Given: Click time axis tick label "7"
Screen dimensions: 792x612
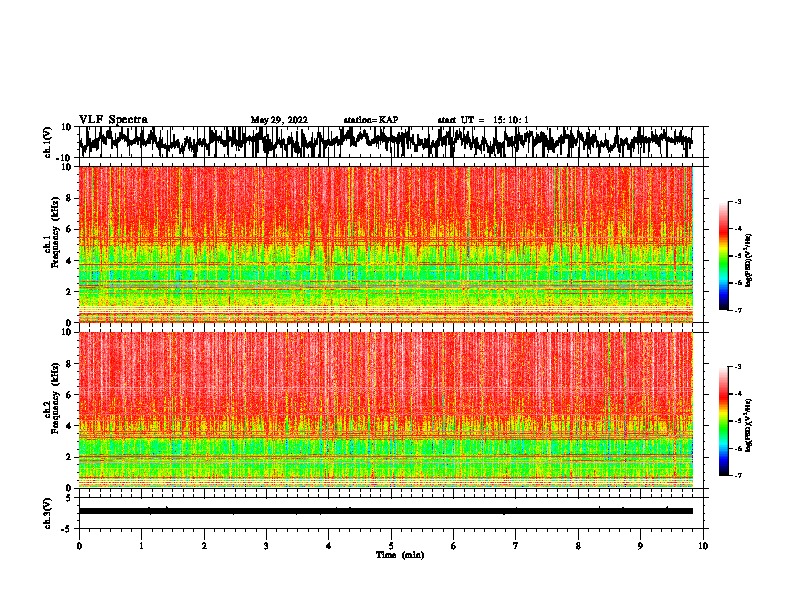Looking at the screenshot, I should tap(516, 546).
